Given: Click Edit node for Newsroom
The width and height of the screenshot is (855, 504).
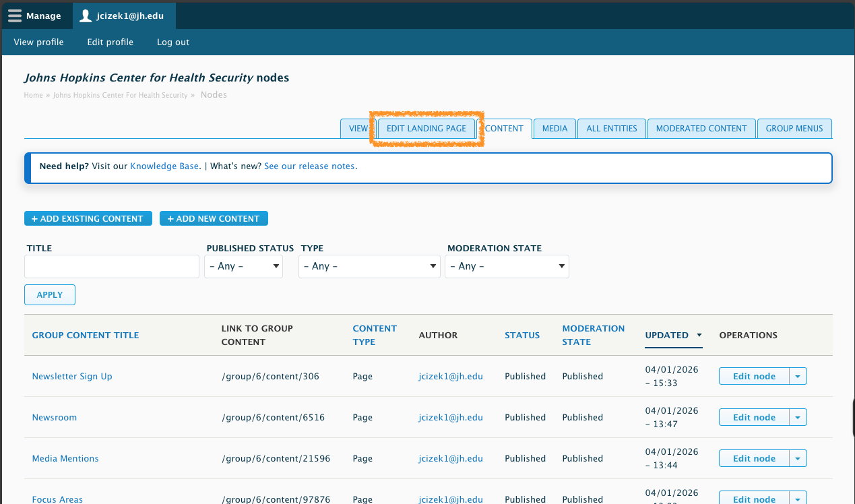Looking at the screenshot, I should (754, 417).
